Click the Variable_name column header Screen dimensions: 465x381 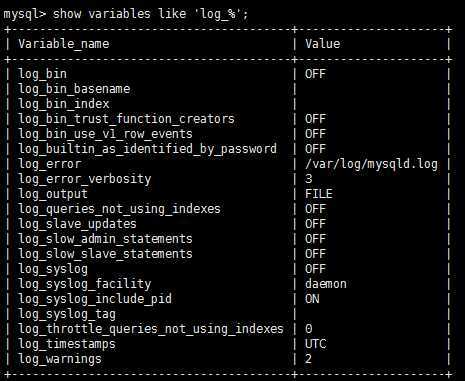[x=64, y=44]
